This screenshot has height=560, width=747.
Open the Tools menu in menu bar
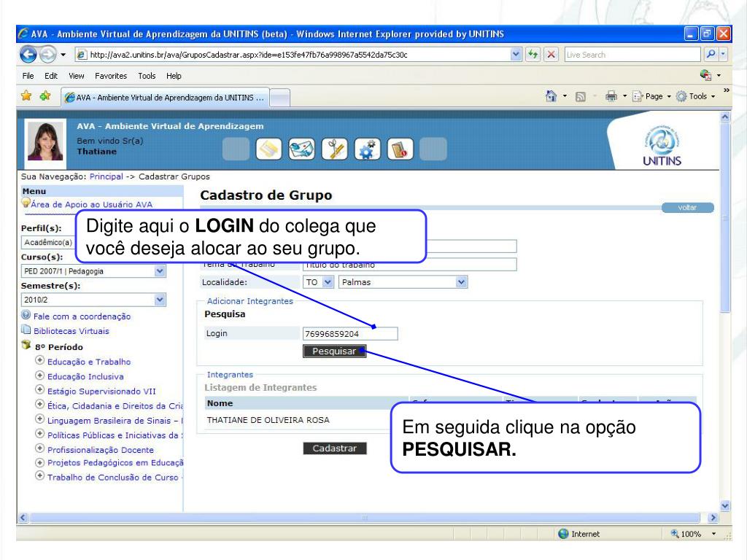point(147,76)
